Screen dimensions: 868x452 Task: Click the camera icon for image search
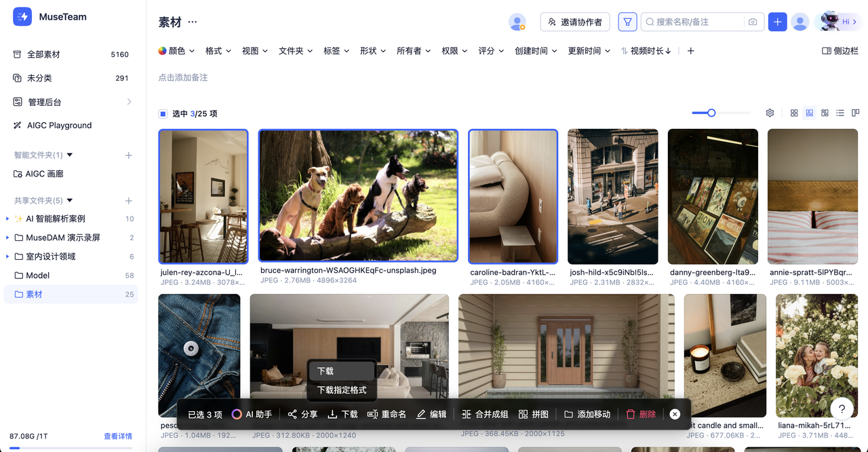pyautogui.click(x=753, y=22)
